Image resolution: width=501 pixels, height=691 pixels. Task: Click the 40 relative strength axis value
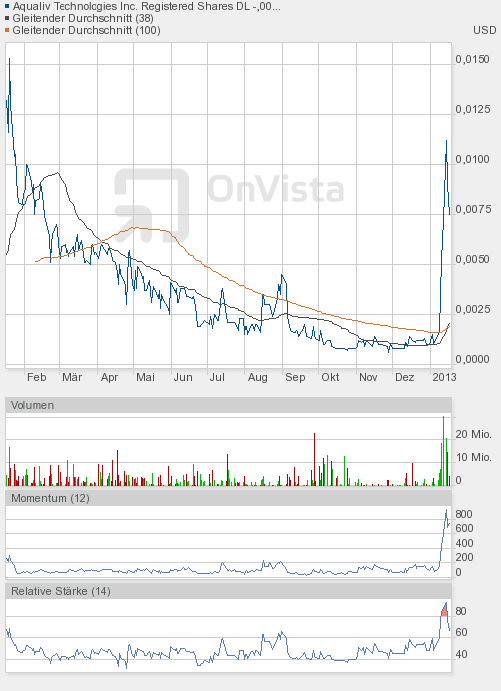coord(461,654)
